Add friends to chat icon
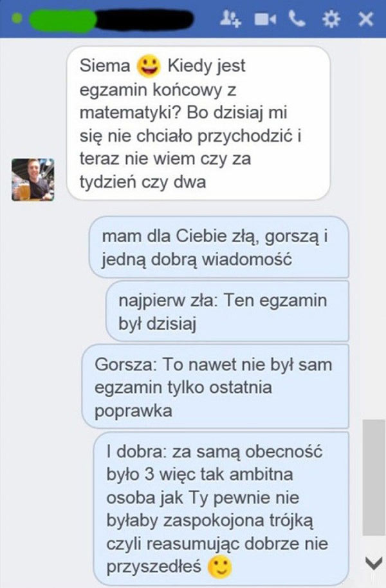 tap(230, 19)
